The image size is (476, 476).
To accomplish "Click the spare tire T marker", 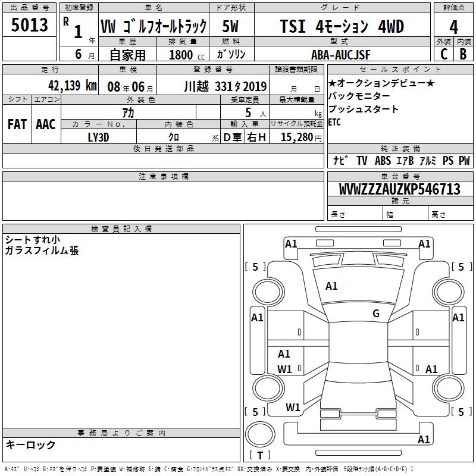I will coord(260,455).
